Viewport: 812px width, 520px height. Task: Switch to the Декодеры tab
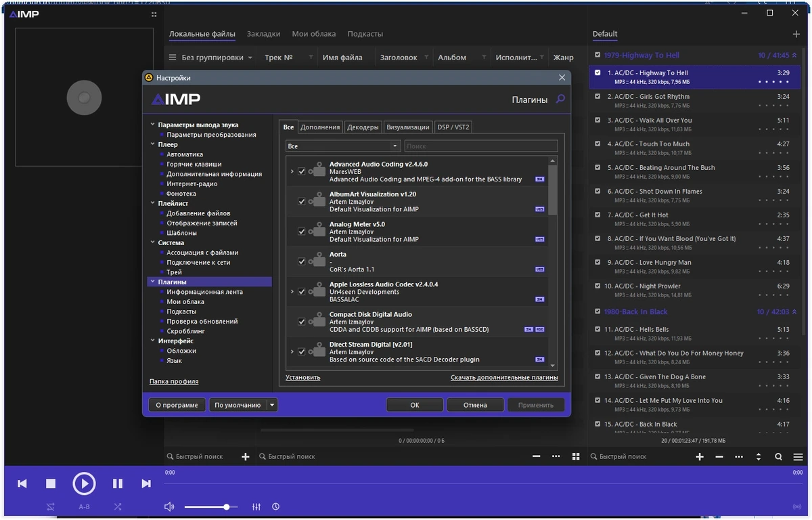pyautogui.click(x=363, y=127)
